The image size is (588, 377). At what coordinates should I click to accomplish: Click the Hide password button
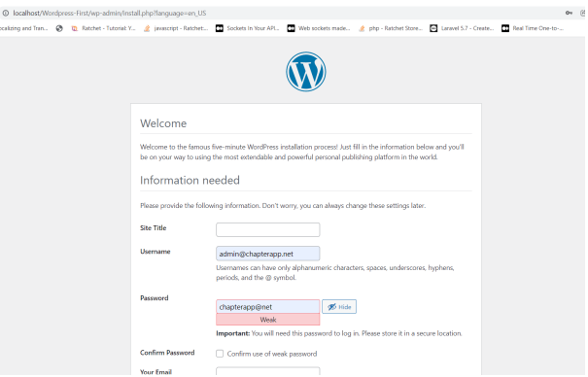[x=339, y=307]
